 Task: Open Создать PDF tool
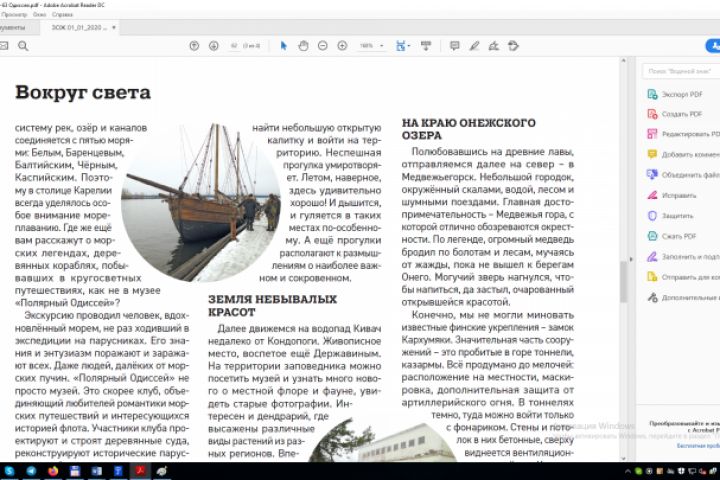(x=675, y=114)
